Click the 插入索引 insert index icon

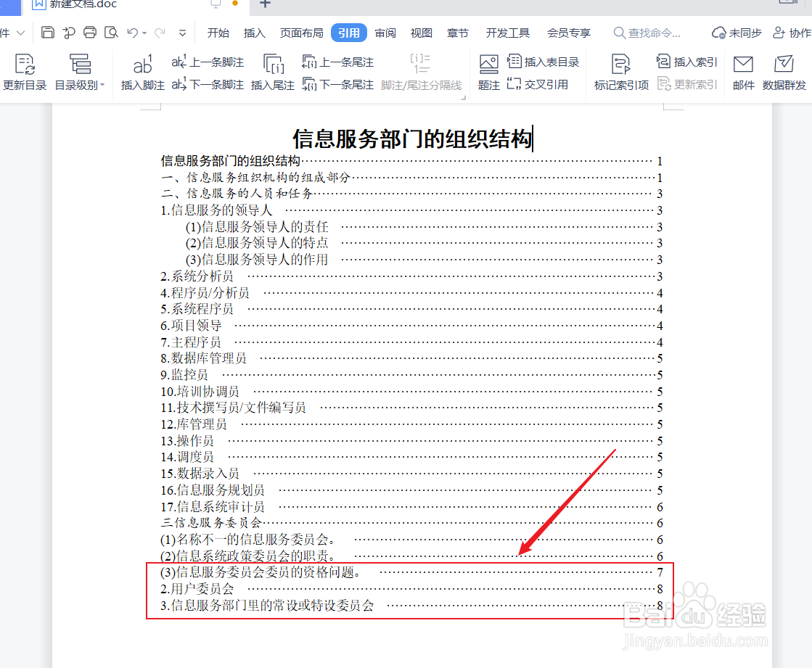[x=684, y=62]
